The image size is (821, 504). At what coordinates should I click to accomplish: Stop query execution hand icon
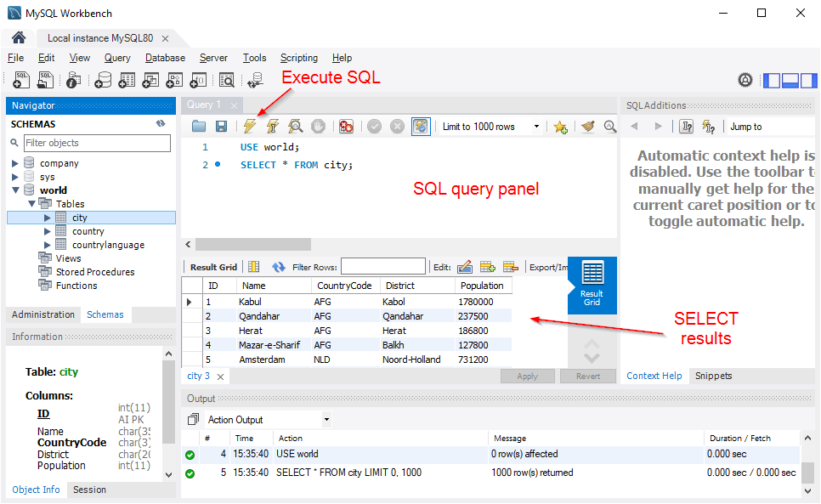click(319, 126)
